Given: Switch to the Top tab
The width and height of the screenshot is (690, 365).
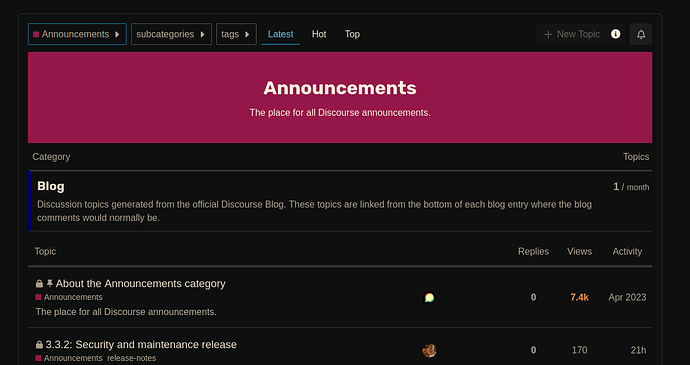Looking at the screenshot, I should pyautogui.click(x=352, y=34).
